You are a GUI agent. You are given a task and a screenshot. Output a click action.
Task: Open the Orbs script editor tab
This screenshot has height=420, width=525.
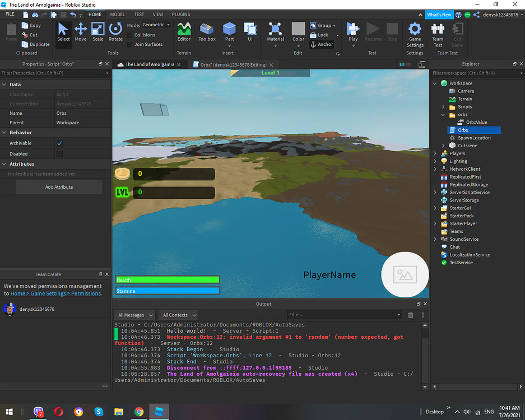point(233,64)
